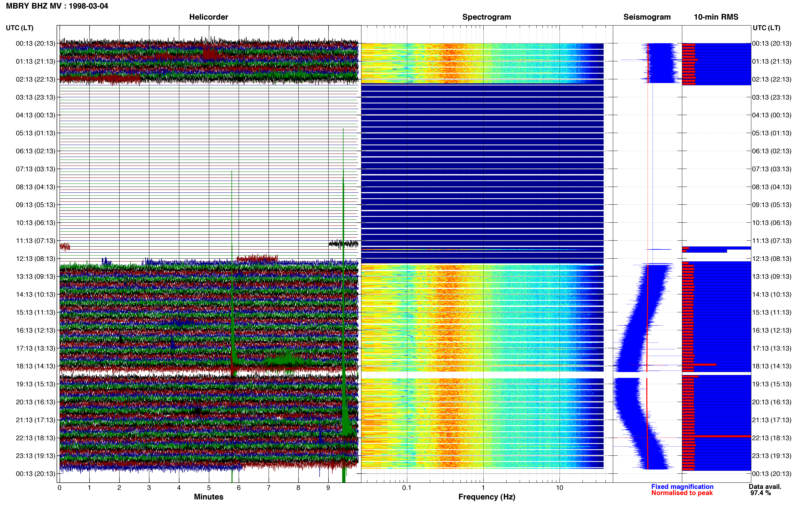Click the 'Data avail.' label
This screenshot has height=508, width=812.
[765, 486]
